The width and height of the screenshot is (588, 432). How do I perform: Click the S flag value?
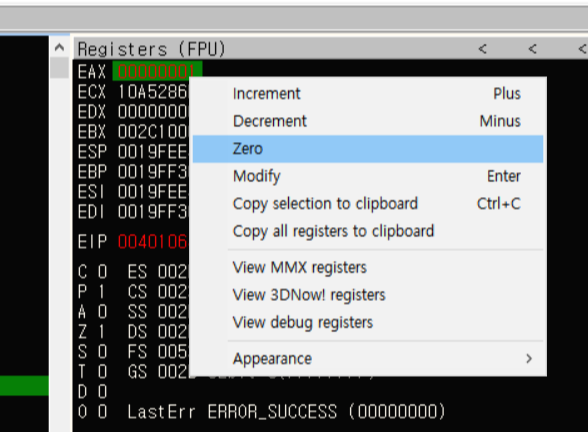click(x=102, y=352)
